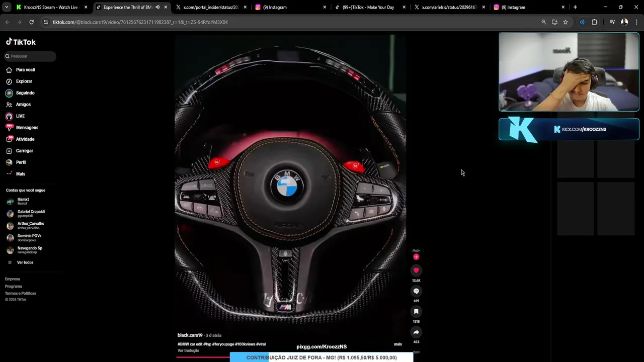This screenshot has width=644, height=362.
Task: Mute the BMW tab audio icon
Action: click(x=157, y=7)
